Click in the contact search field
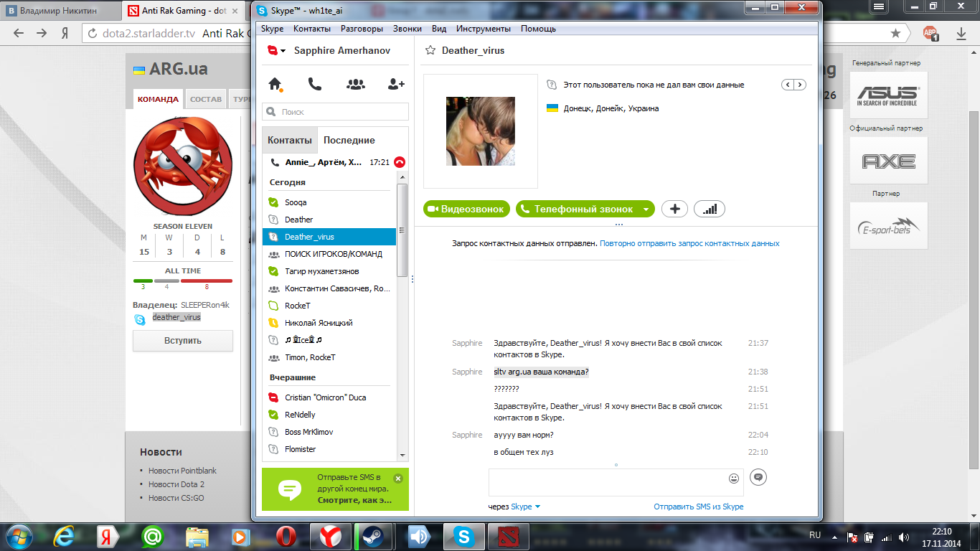This screenshot has height=551, width=980. 336,112
